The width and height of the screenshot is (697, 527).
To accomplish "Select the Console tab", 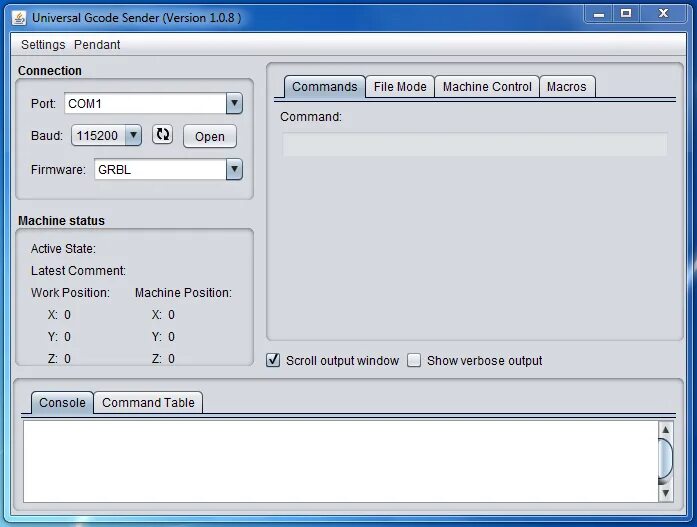I will pyautogui.click(x=62, y=403).
